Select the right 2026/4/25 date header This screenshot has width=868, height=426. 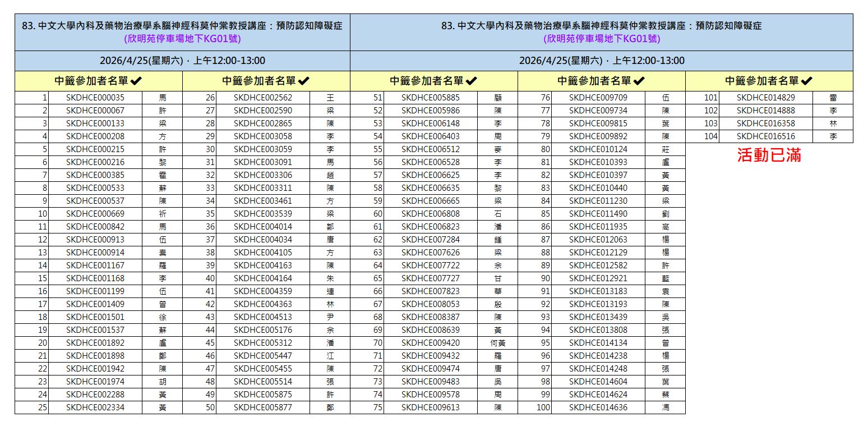pyautogui.click(x=601, y=61)
